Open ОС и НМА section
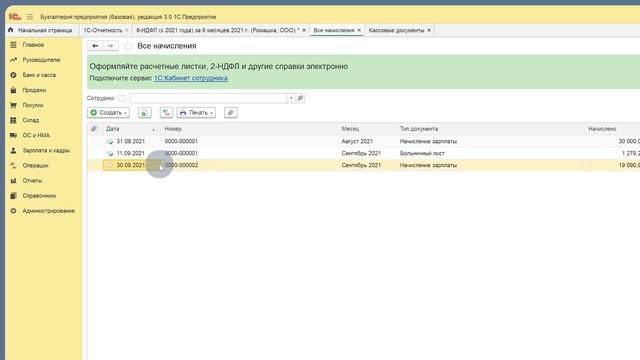Image resolution: width=640 pixels, height=360 pixels. (36, 136)
